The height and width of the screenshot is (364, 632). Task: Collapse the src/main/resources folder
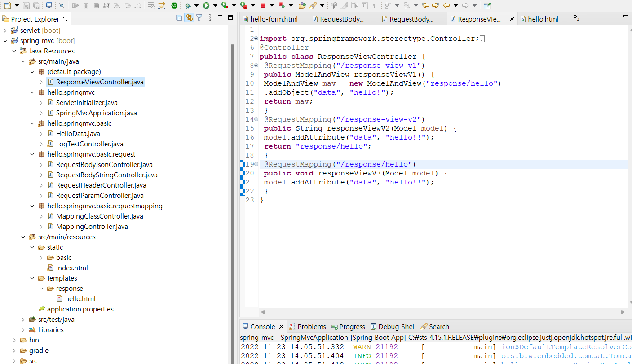pyautogui.click(x=23, y=237)
